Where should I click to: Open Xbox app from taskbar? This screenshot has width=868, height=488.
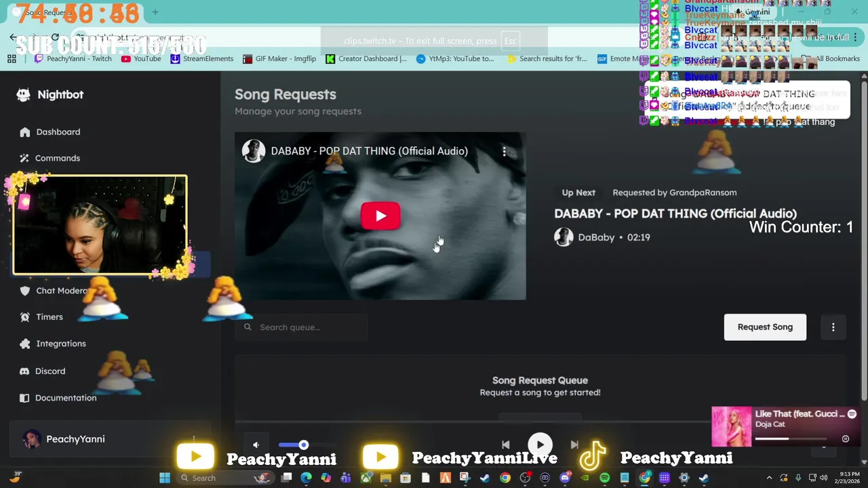(x=366, y=478)
